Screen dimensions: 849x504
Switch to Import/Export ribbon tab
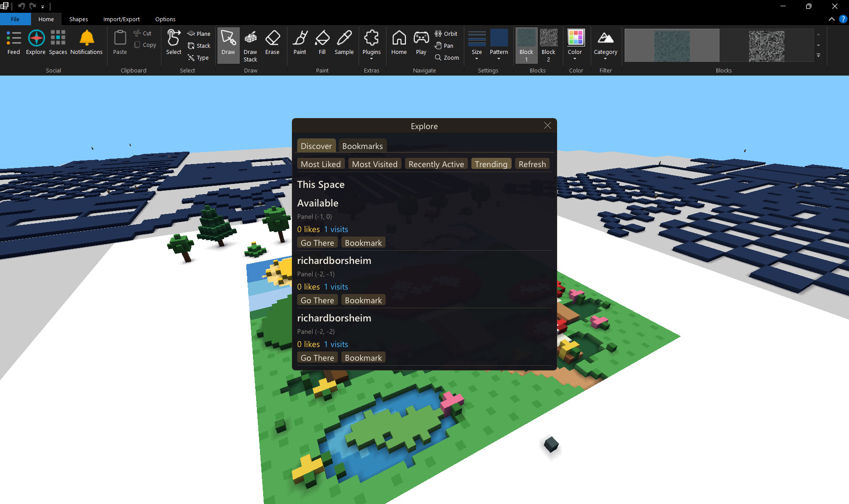click(x=121, y=19)
